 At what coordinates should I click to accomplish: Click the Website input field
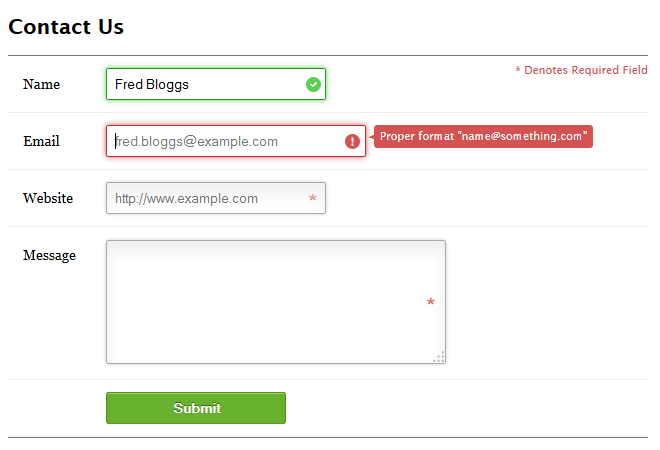pos(216,198)
